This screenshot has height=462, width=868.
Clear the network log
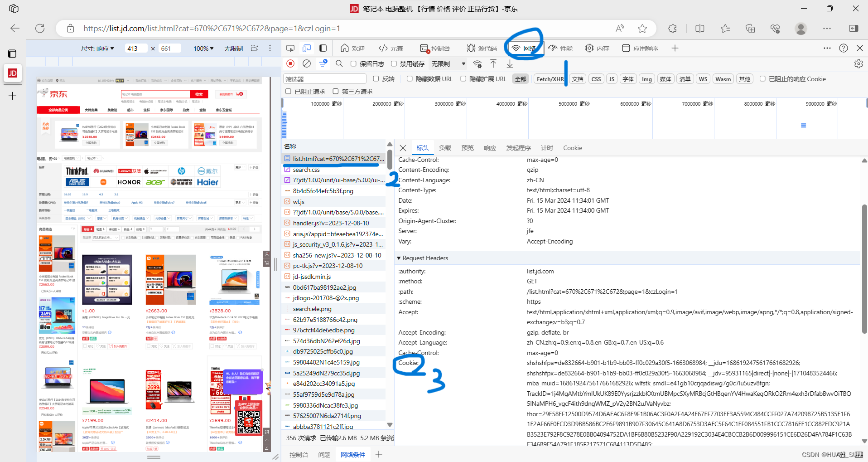[307, 63]
